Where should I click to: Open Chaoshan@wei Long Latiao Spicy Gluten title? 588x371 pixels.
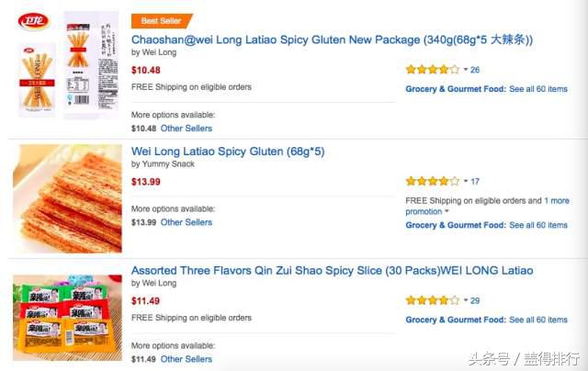pyautogui.click(x=332, y=39)
